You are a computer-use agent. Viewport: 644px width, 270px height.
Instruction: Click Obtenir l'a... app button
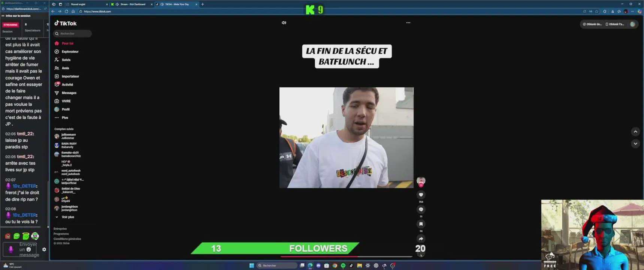click(x=615, y=24)
